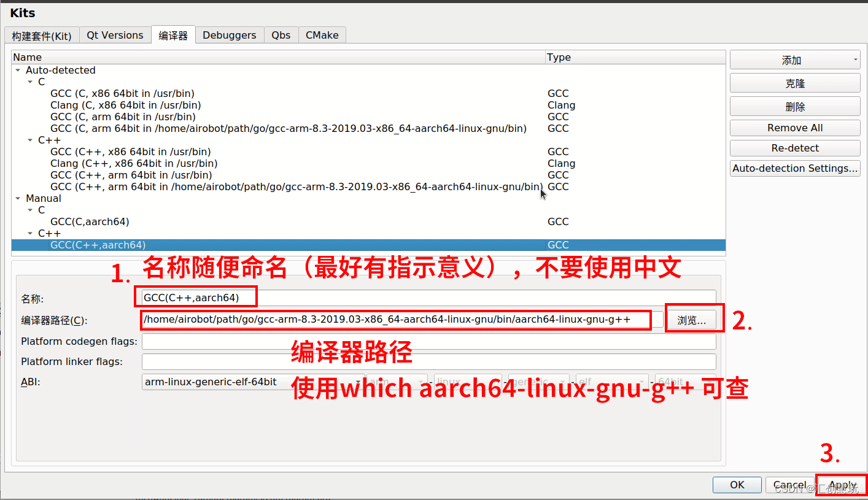Click the Remove All button
Viewport: 868px width, 500px height.
click(x=795, y=128)
